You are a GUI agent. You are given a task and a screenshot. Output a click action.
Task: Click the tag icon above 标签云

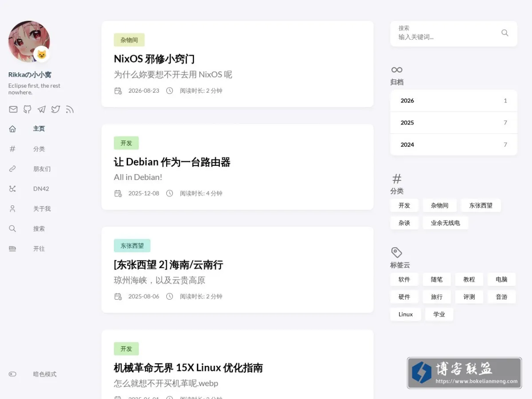[x=396, y=252]
